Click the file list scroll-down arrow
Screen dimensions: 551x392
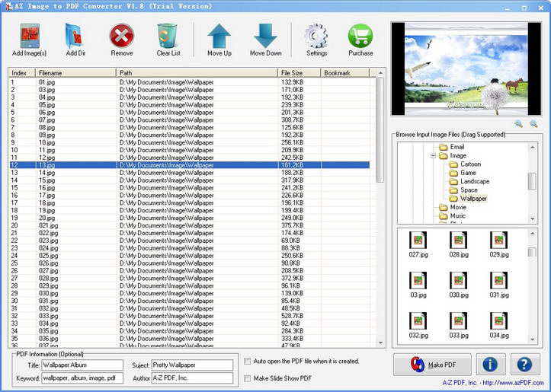point(380,343)
